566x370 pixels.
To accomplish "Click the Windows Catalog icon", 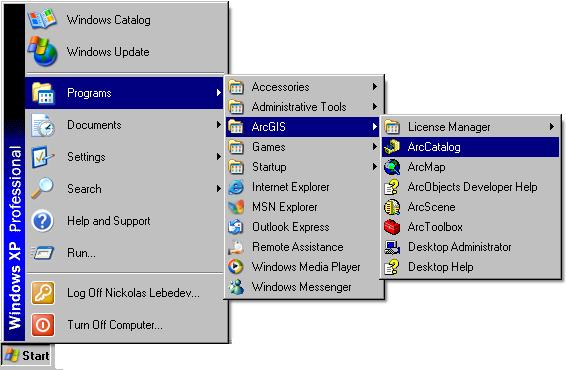I will tap(43, 19).
